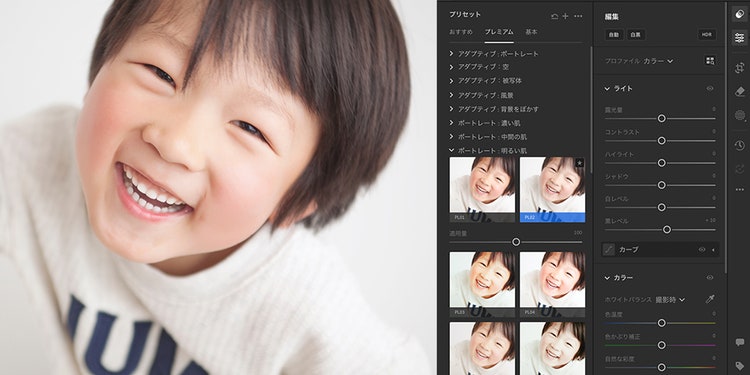Open the Presets panel icon in sidebar
The height and width of the screenshot is (375, 750).
[739, 14]
